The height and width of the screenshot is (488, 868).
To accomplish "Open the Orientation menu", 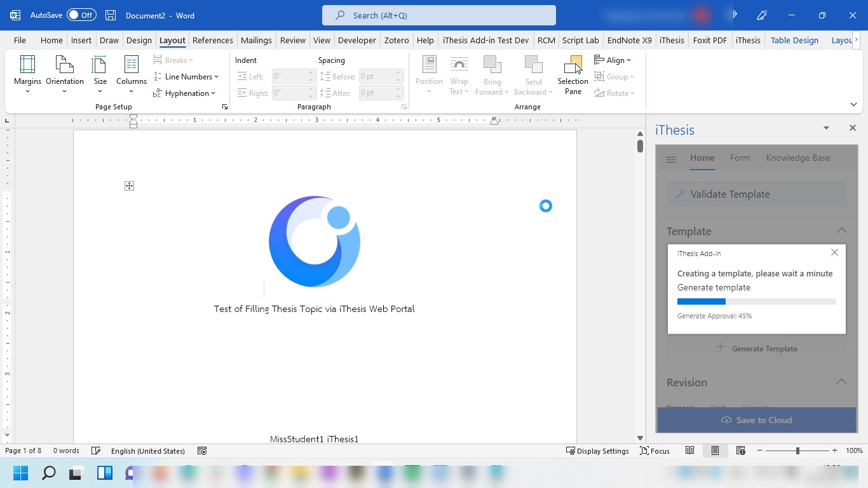I will [x=64, y=74].
